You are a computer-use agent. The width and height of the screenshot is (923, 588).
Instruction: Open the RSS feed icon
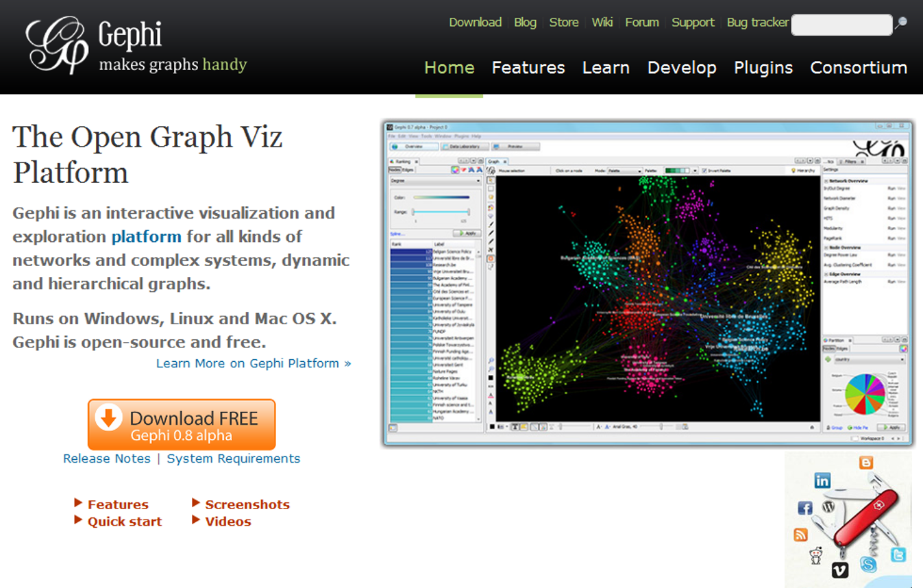pyautogui.click(x=800, y=535)
